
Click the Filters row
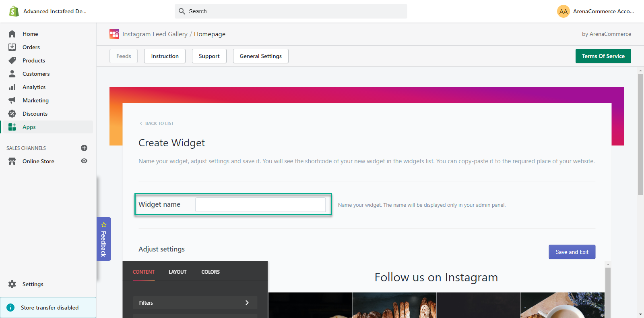click(x=195, y=303)
